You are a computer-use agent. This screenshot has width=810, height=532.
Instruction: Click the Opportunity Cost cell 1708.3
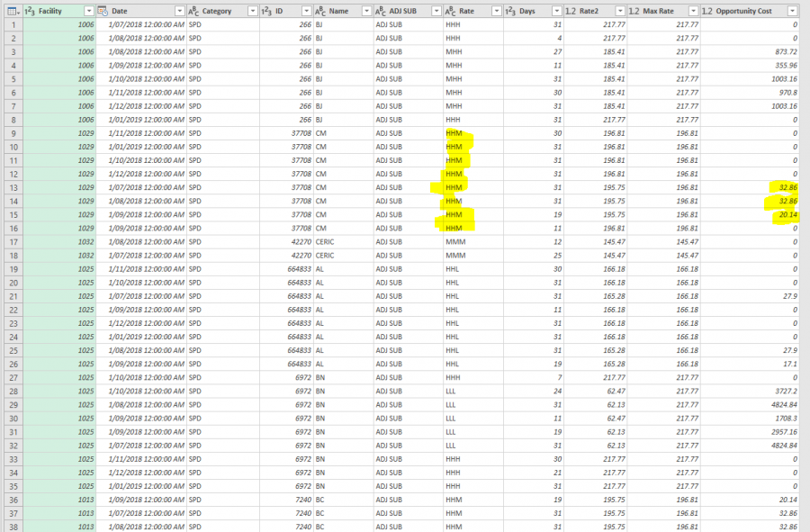click(750, 419)
